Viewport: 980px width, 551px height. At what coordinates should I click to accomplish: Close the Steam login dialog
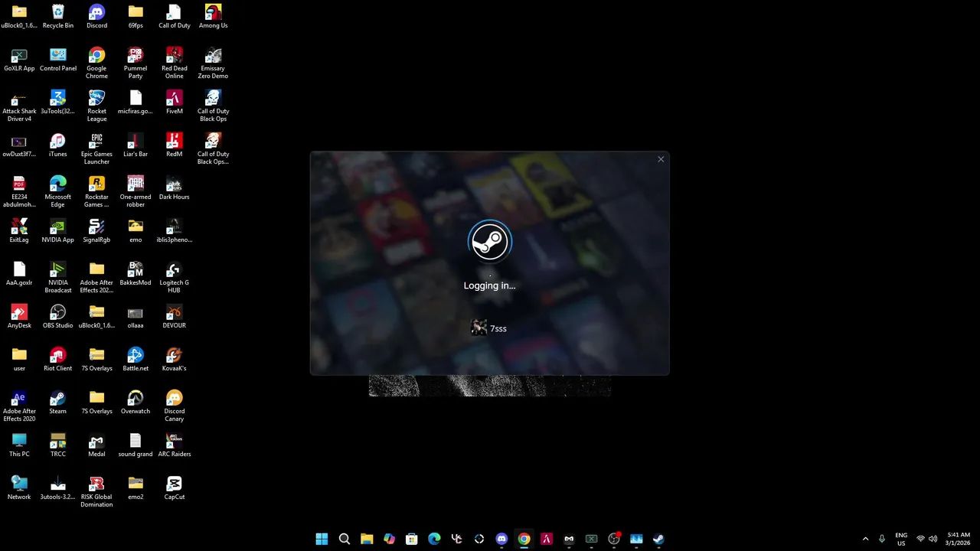point(661,159)
